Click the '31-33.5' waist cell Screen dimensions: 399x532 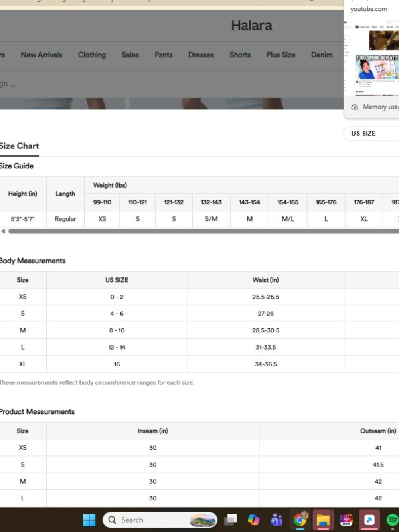[x=266, y=347]
